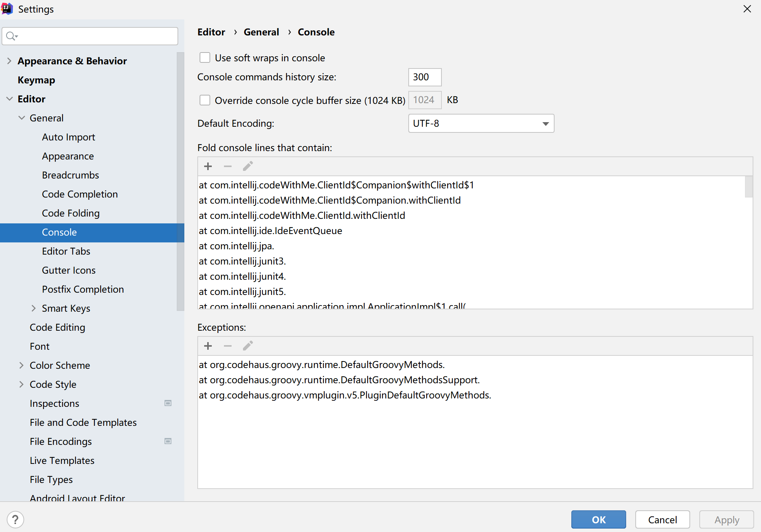The width and height of the screenshot is (761, 532).
Task: Click the help question mark icon
Action: point(15,519)
